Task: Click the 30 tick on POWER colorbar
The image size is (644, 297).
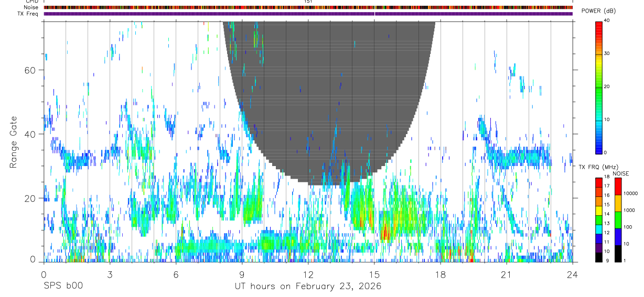Action: [607, 54]
